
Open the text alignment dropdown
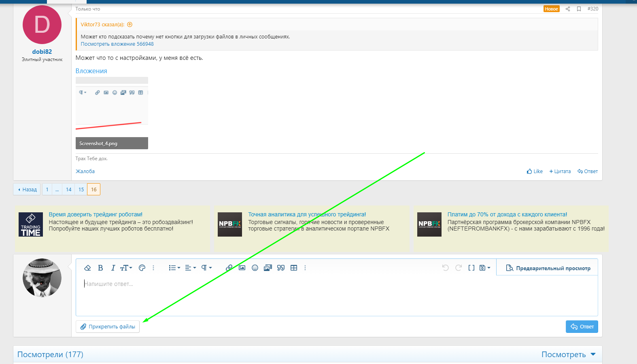click(190, 268)
